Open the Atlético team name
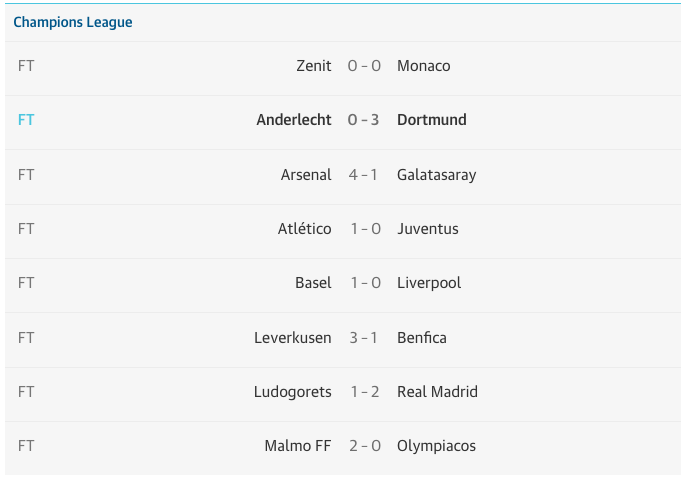 pyautogui.click(x=305, y=229)
